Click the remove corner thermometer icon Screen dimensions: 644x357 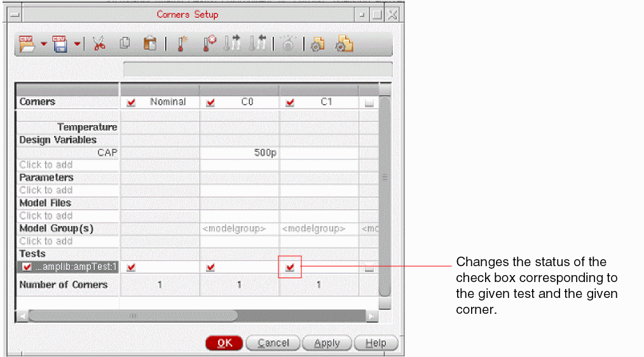209,43
